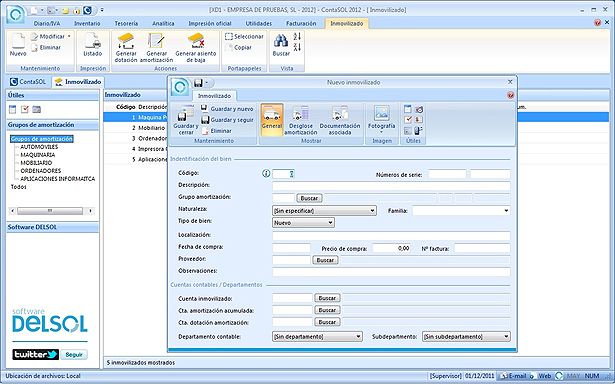
Task: Click Buscar next to Cta. amortización acumulada
Action: point(327,310)
